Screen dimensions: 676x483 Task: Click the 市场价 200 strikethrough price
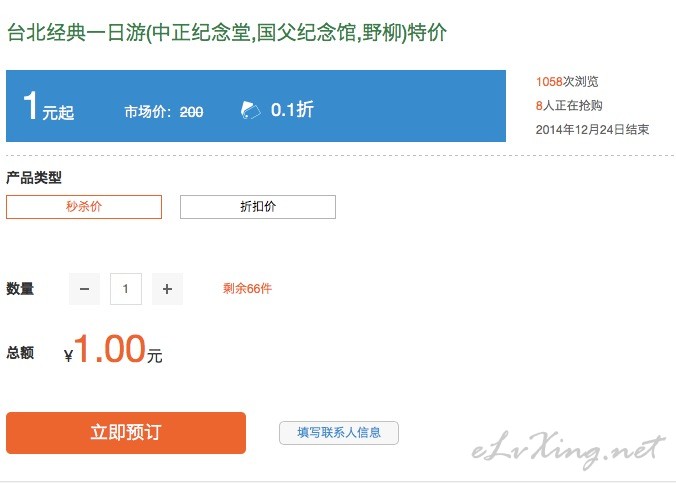pos(164,112)
